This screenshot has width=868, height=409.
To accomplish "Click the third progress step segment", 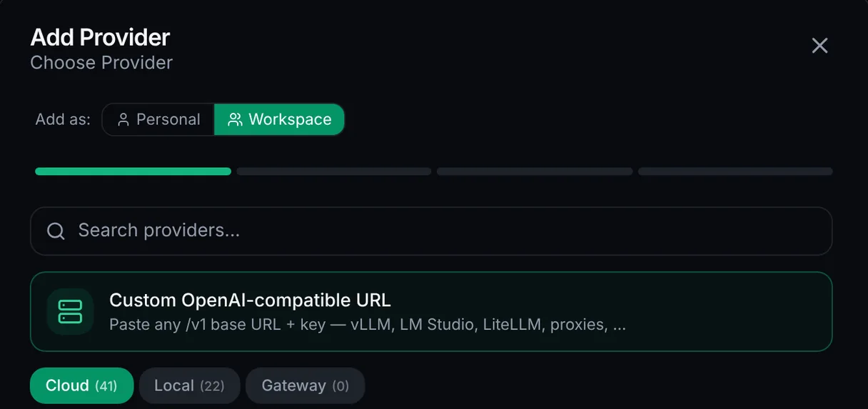I will point(535,171).
